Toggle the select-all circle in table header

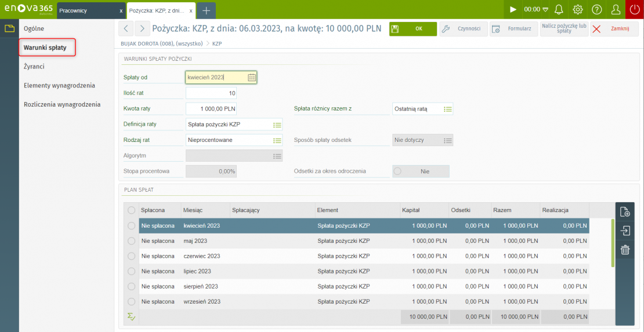tap(131, 210)
